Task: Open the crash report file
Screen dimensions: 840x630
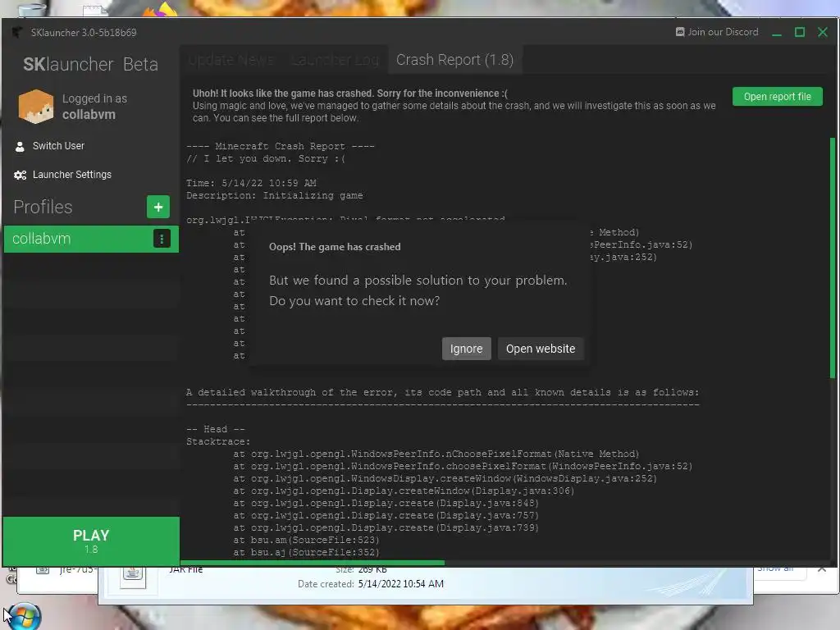Action: pyautogui.click(x=778, y=97)
